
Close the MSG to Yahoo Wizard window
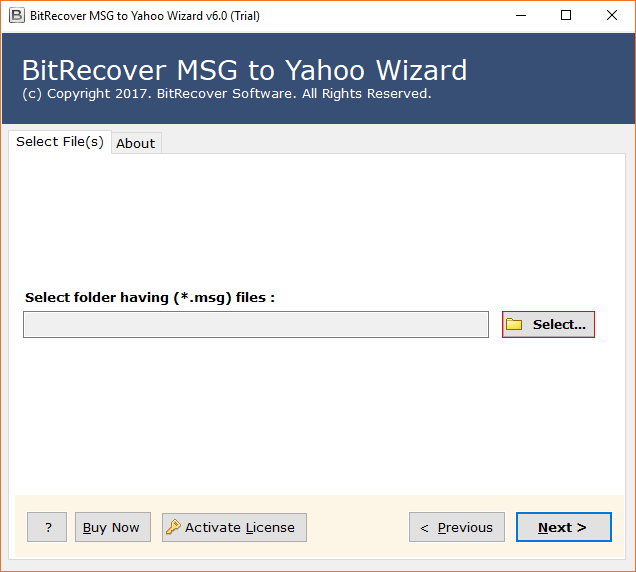(x=612, y=15)
